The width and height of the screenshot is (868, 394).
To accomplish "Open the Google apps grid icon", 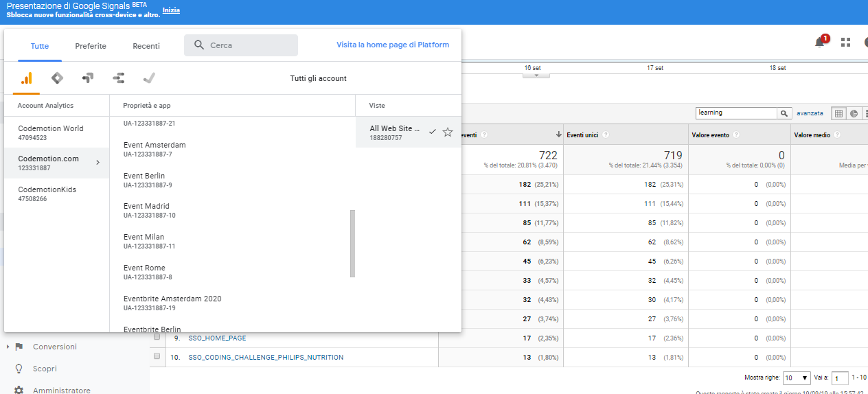I will pyautogui.click(x=845, y=43).
